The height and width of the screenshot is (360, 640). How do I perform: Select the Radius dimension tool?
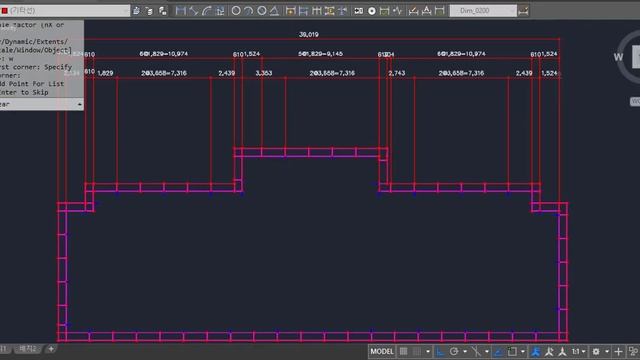click(x=236, y=11)
